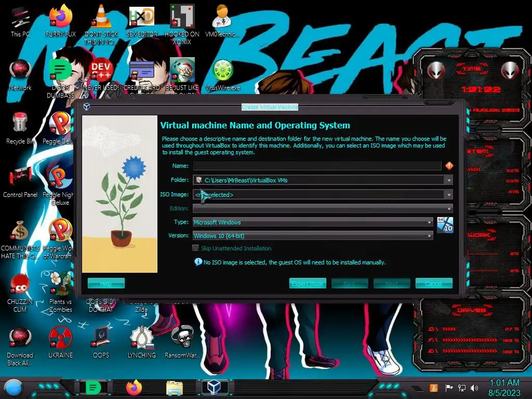The height and width of the screenshot is (399, 532).
Task: Click the Windows 10 64-bit OS type icon
Action: (x=445, y=225)
